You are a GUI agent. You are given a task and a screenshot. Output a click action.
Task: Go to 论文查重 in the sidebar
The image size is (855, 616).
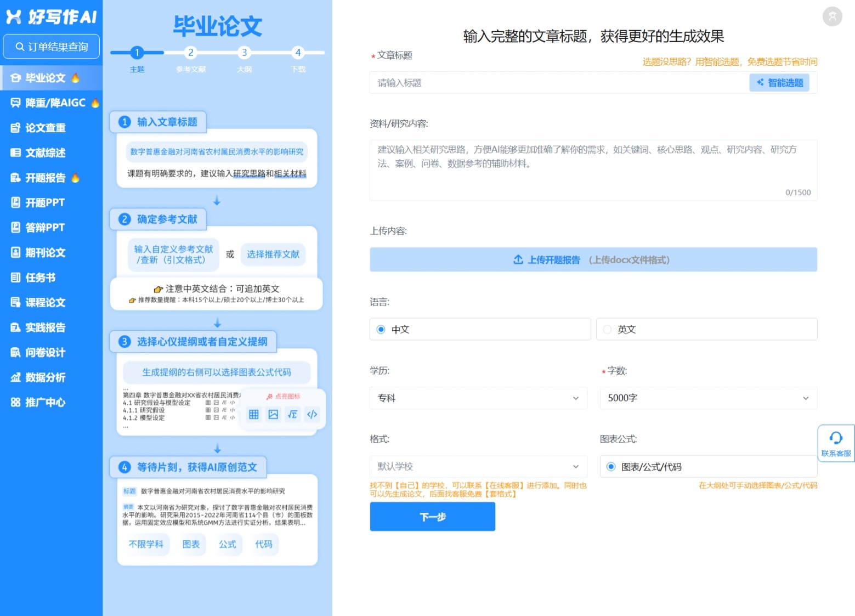pyautogui.click(x=46, y=128)
